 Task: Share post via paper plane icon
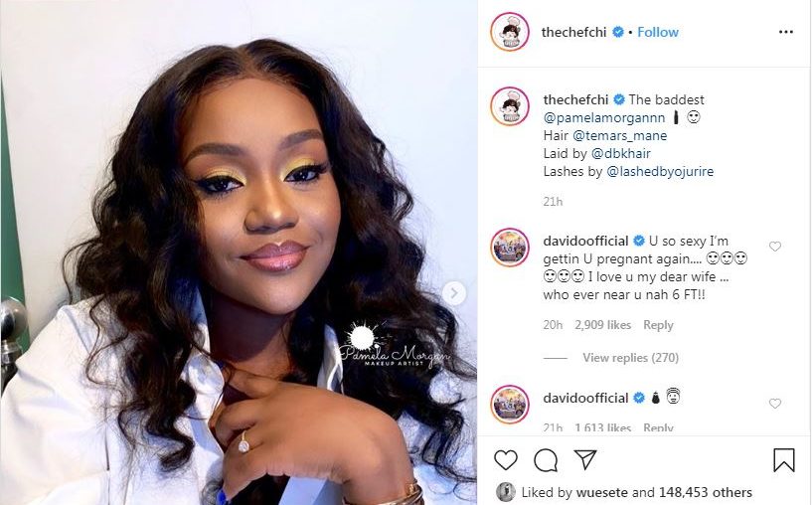pos(585,459)
